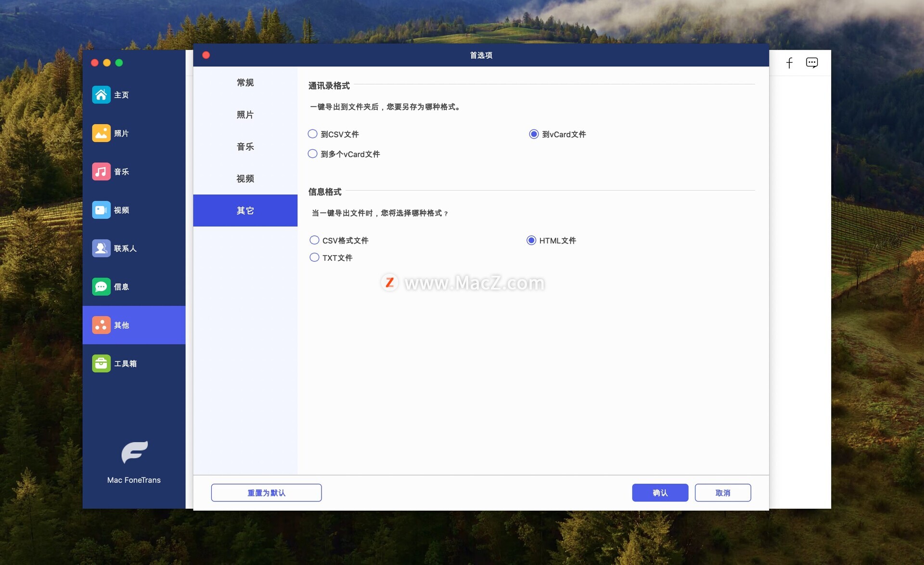Click the 通讯录格式 section heading
This screenshot has height=565, width=924.
(329, 86)
